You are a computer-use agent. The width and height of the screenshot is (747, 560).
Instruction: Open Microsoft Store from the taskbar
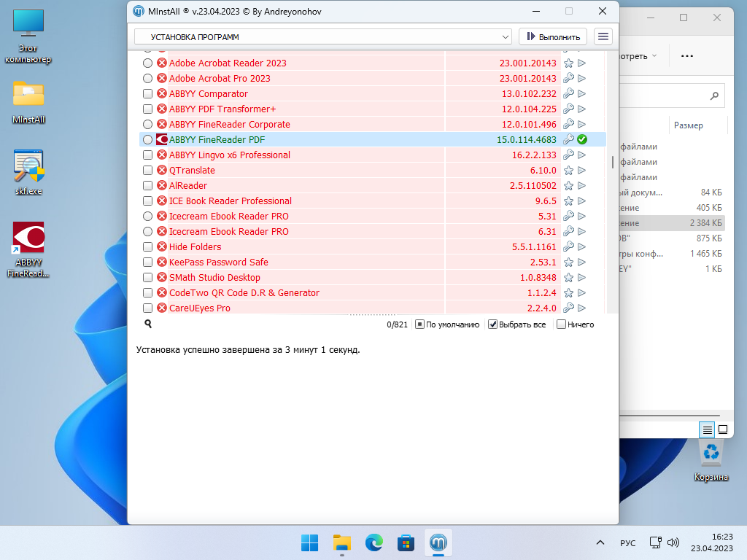(x=406, y=542)
